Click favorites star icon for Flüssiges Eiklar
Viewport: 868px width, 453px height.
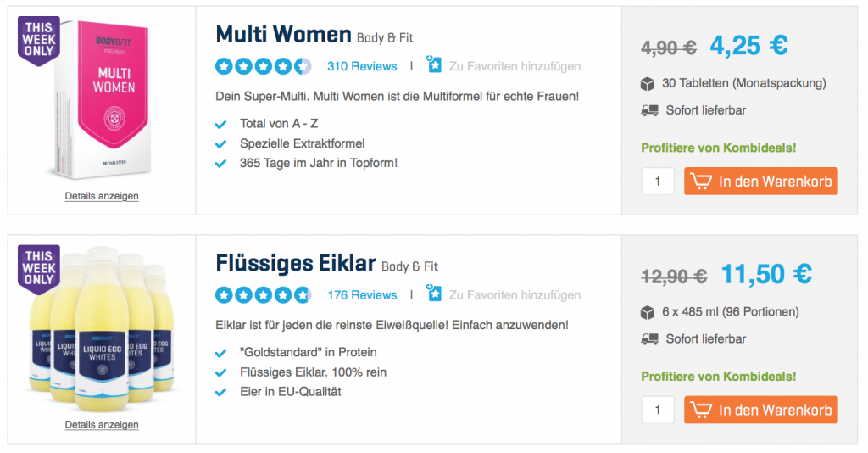tap(434, 294)
